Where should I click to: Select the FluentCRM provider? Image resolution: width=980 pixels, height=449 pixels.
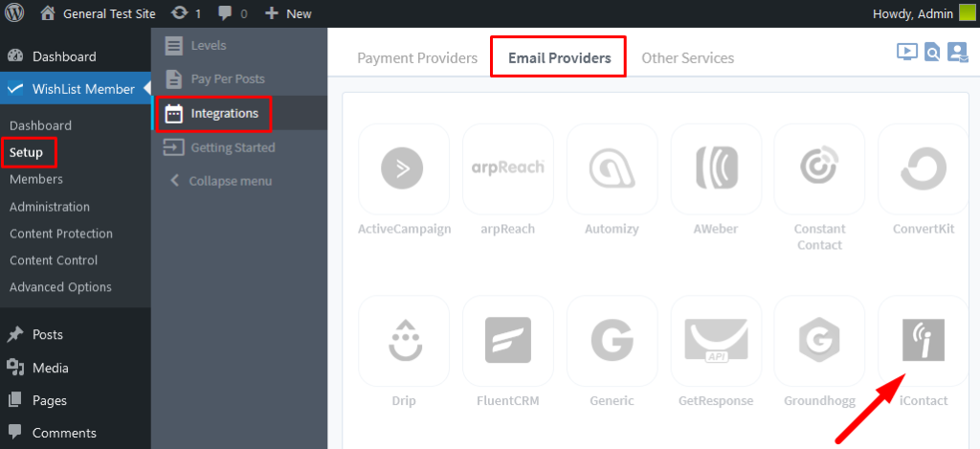507,342
